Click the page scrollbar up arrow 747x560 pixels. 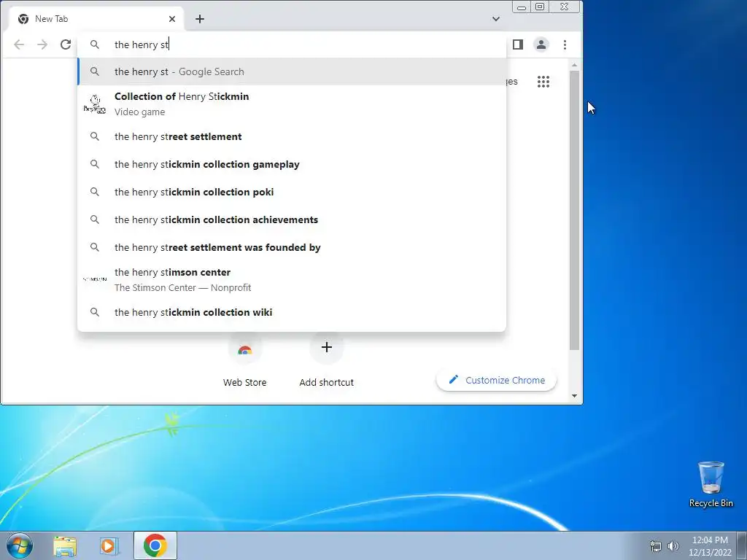(x=575, y=65)
